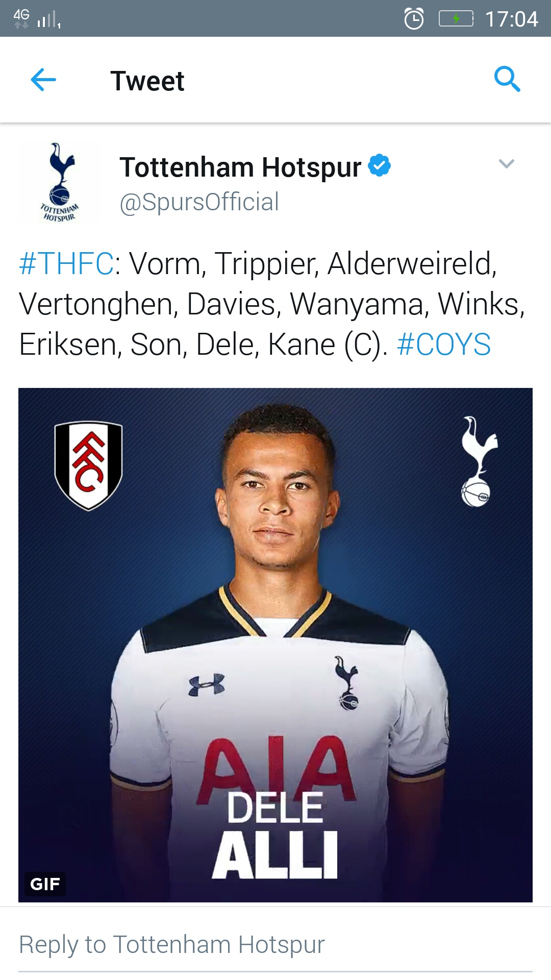Open the #THFC hashtag
The height and width of the screenshot is (980, 551).
66,264
